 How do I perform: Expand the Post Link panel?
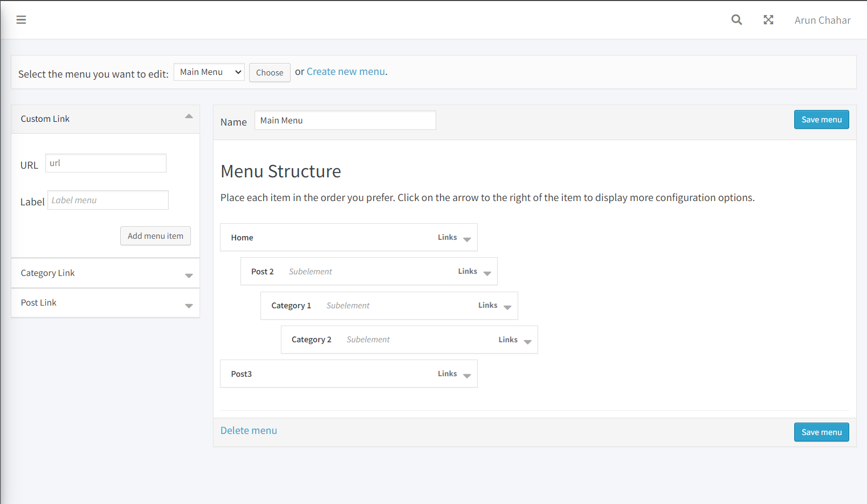[189, 306]
